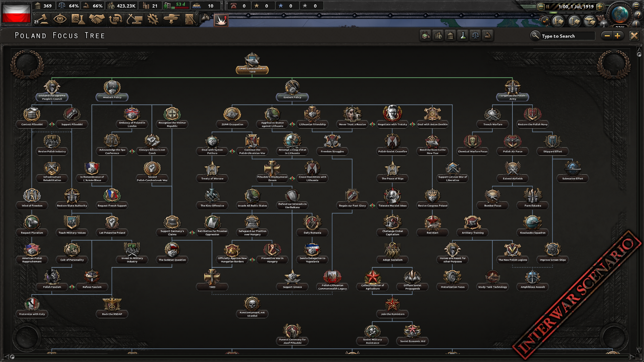Select Small Constitution of 1919 focus
Viewport: 644px width, 362px height.
point(252,63)
